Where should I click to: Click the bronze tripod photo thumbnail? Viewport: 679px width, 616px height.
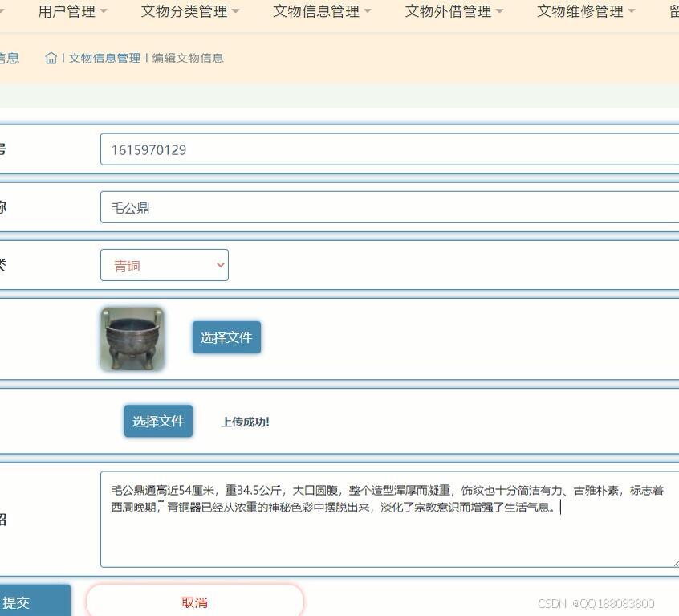[x=132, y=337]
